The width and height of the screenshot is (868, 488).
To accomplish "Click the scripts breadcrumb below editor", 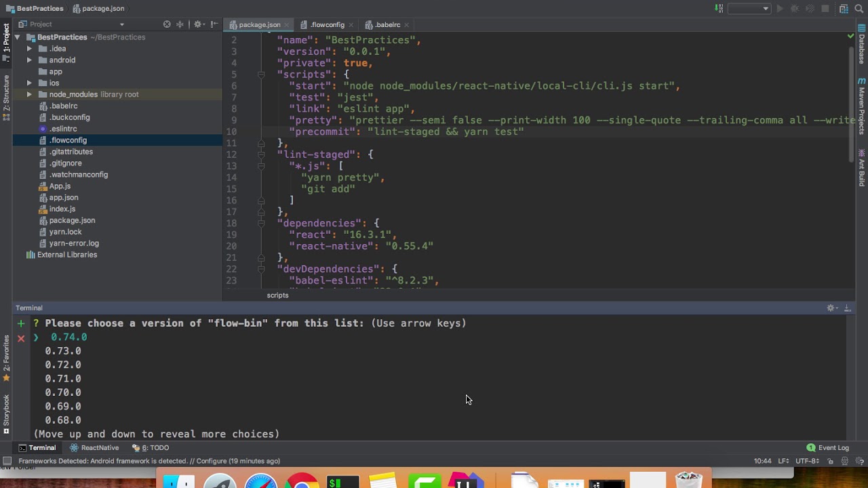I will coord(277,296).
